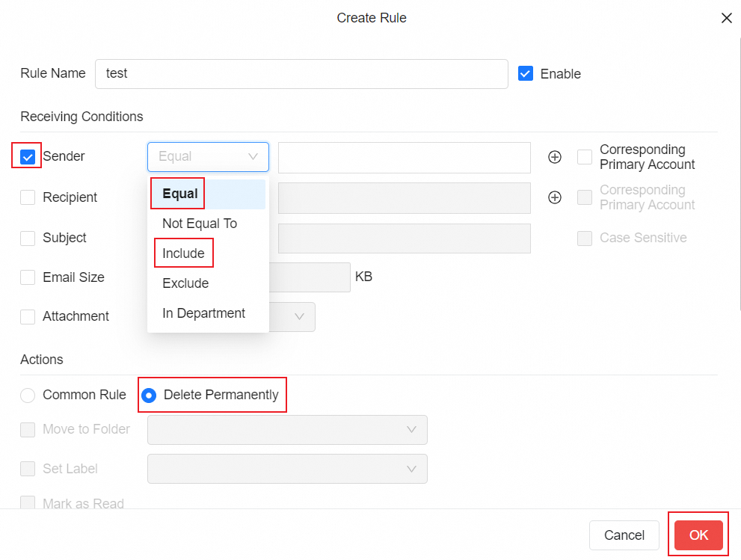
Task: Check the Subject condition checkbox
Action: pos(28,238)
